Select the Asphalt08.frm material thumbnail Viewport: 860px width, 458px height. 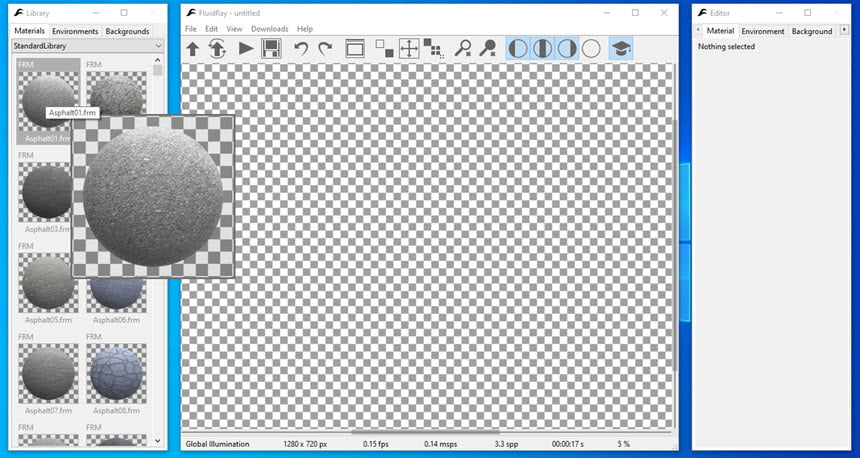click(x=116, y=373)
